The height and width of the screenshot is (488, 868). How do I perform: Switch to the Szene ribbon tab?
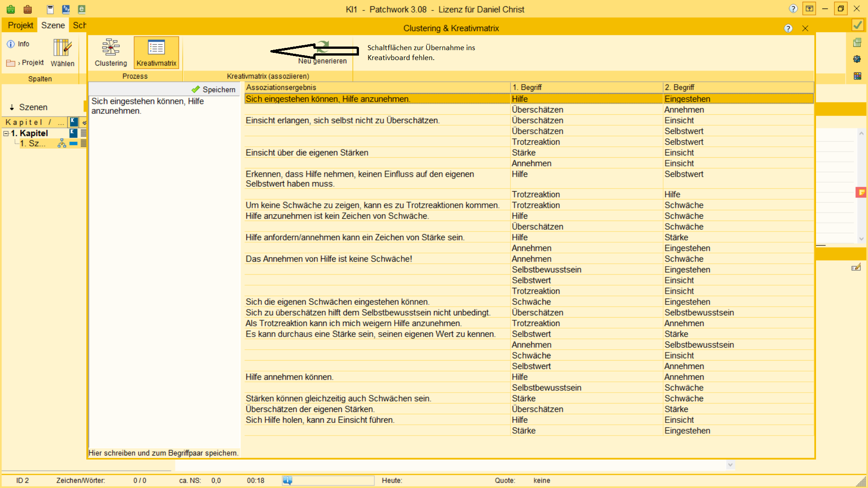[53, 25]
